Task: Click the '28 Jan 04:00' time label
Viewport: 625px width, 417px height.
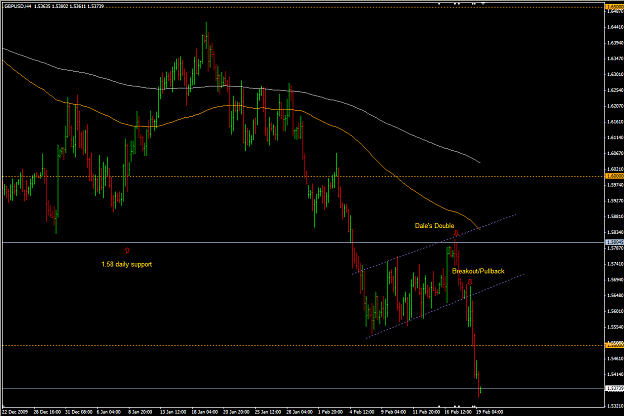Action: [x=299, y=411]
